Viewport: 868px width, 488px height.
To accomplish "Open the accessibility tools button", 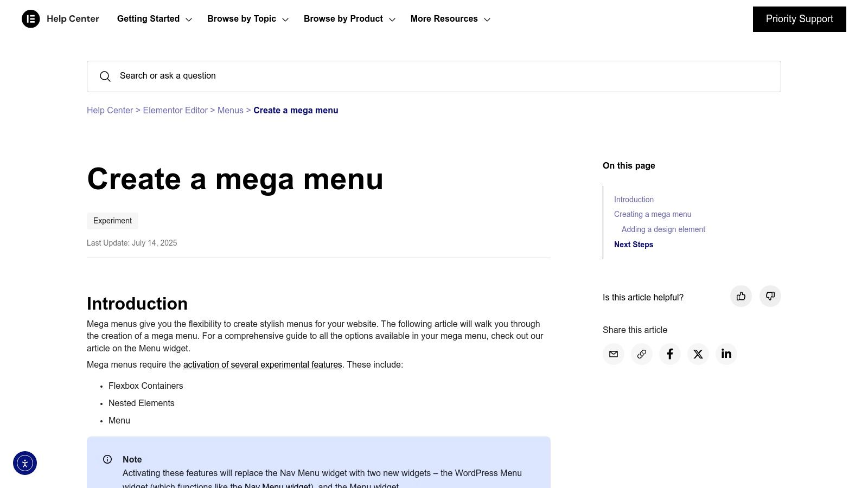I will [25, 463].
